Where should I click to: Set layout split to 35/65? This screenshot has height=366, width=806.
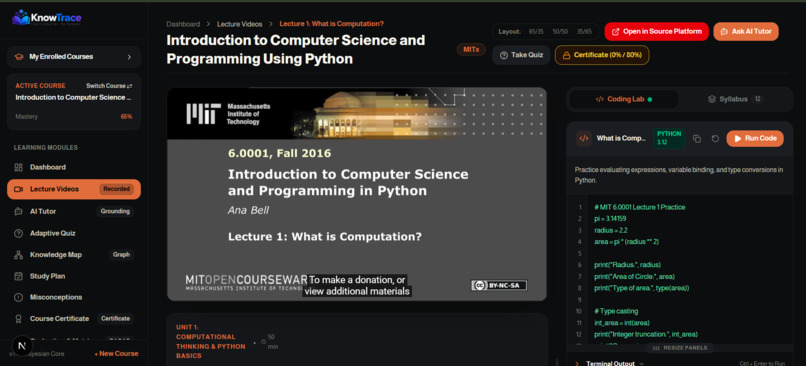[583, 31]
